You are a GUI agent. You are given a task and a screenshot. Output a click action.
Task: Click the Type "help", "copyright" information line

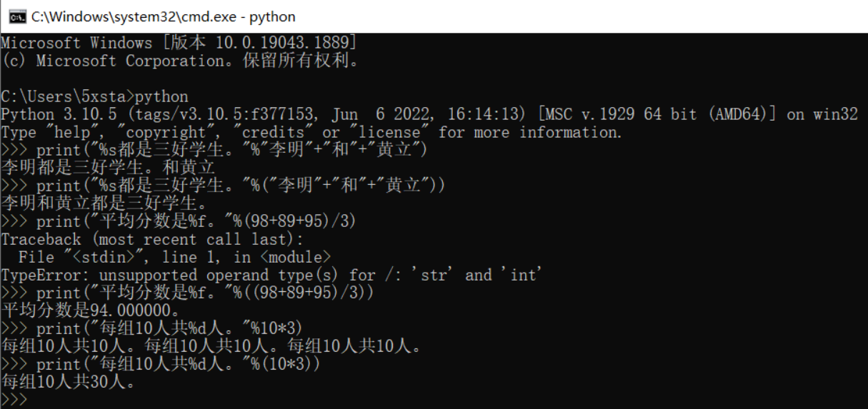pos(311,132)
